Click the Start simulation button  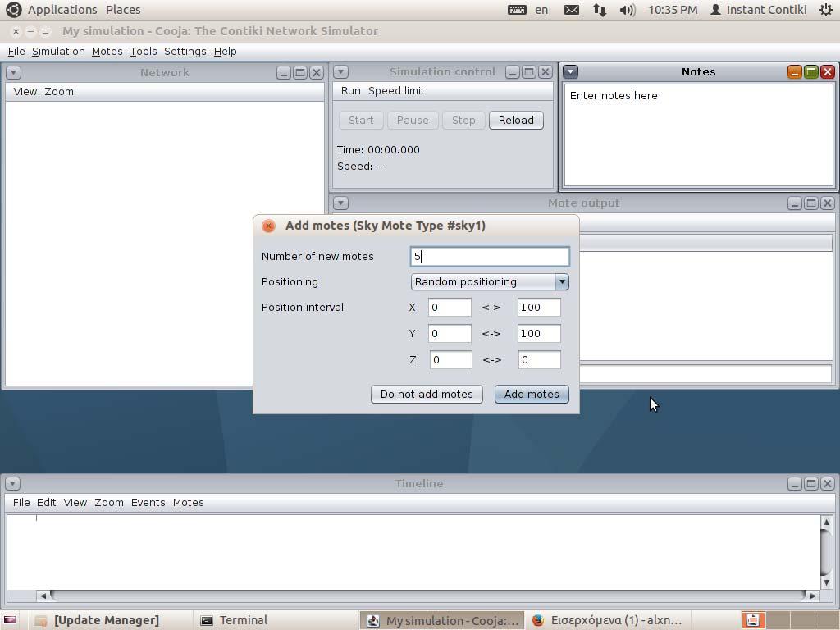pyautogui.click(x=361, y=120)
